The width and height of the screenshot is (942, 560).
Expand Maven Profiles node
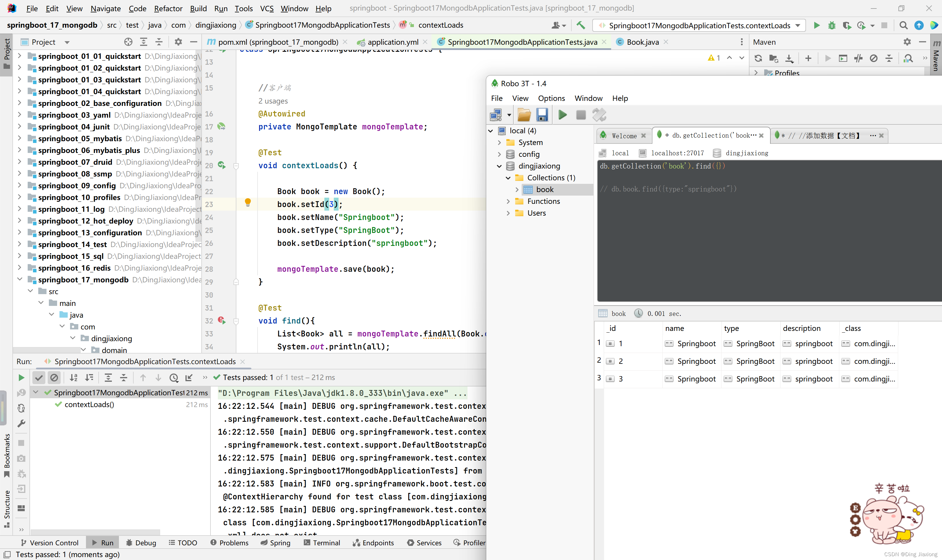(x=756, y=72)
